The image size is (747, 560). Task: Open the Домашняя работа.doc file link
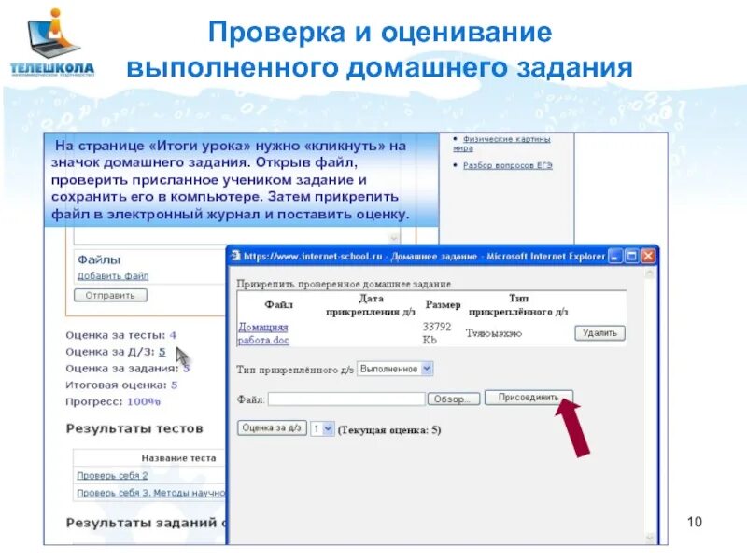(x=263, y=333)
